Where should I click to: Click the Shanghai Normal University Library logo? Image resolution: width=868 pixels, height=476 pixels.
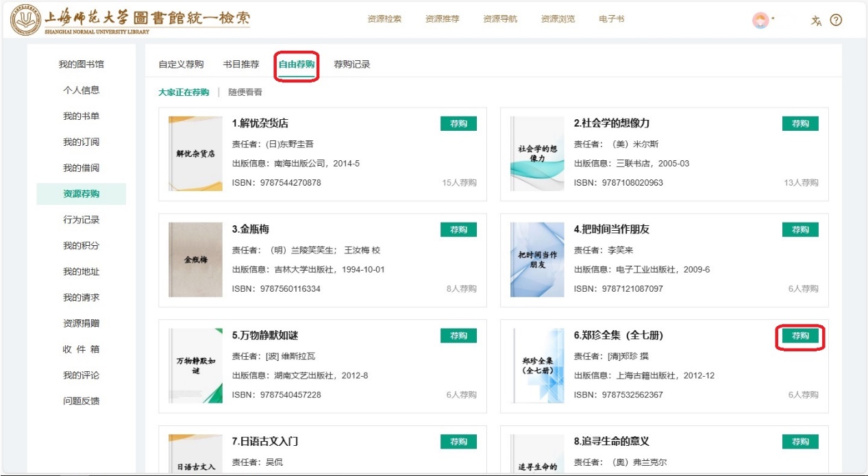pos(130,20)
